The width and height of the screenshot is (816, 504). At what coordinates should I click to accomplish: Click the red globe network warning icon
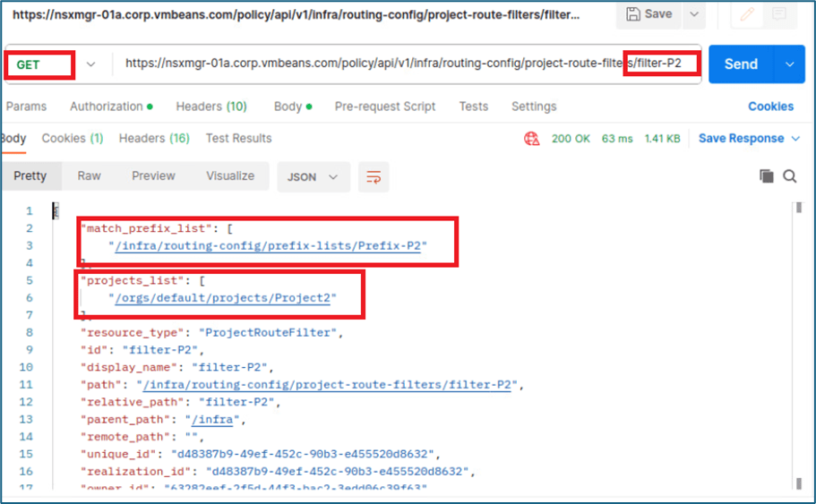(x=532, y=139)
